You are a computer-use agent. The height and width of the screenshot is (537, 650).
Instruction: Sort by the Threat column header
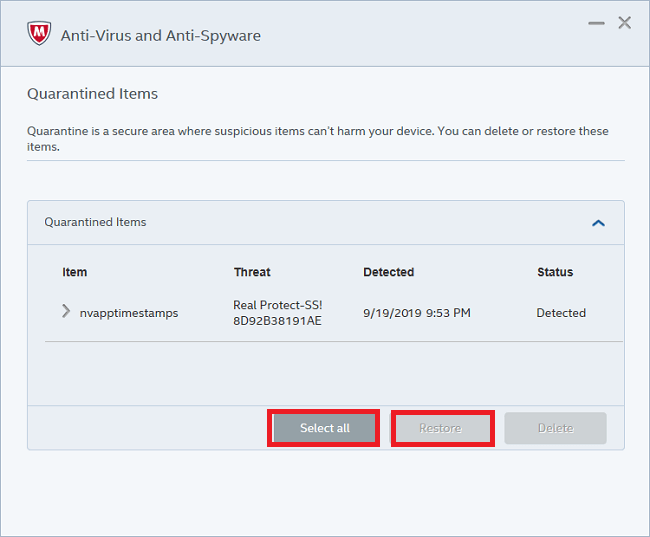[x=252, y=272]
